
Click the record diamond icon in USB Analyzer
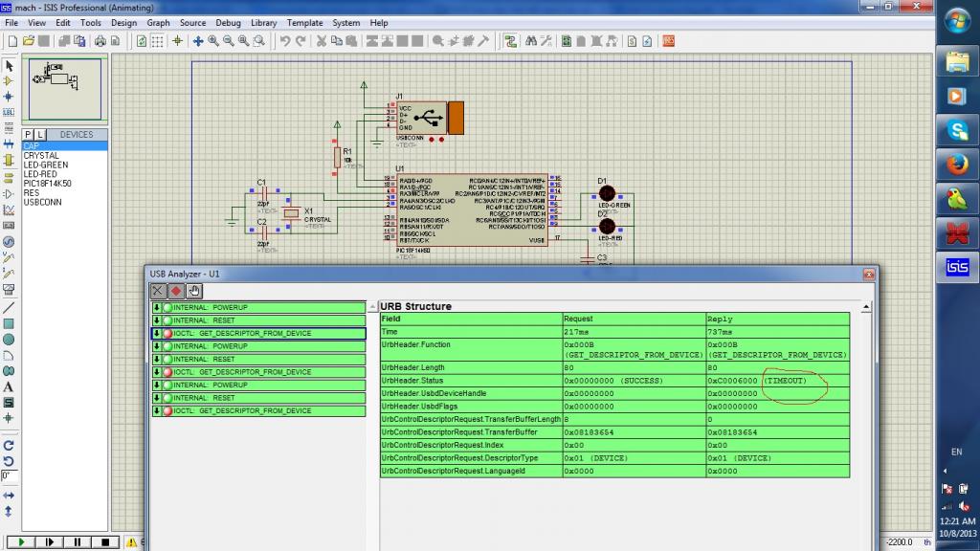pyautogui.click(x=176, y=291)
